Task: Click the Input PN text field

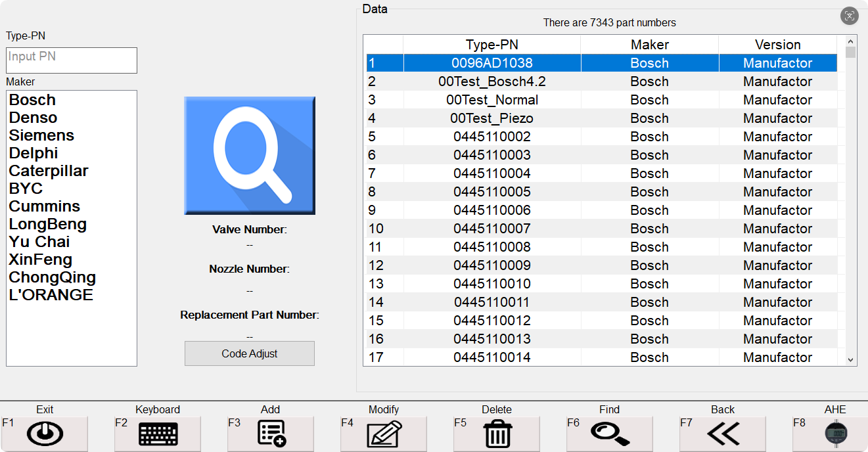Action: 71,60
